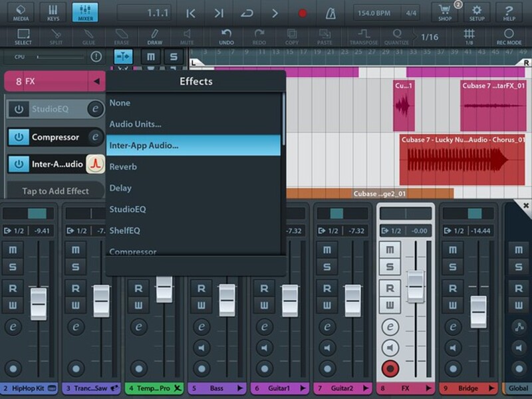532x399 pixels.
Task: Select Delay in the Effects list
Action: 194,188
